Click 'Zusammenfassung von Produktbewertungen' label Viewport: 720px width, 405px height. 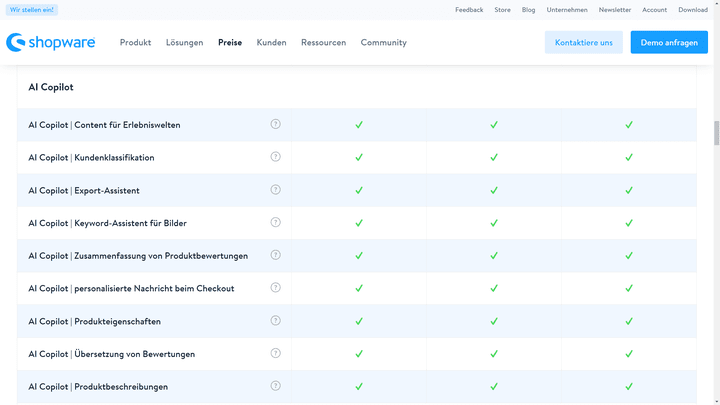[x=161, y=256]
